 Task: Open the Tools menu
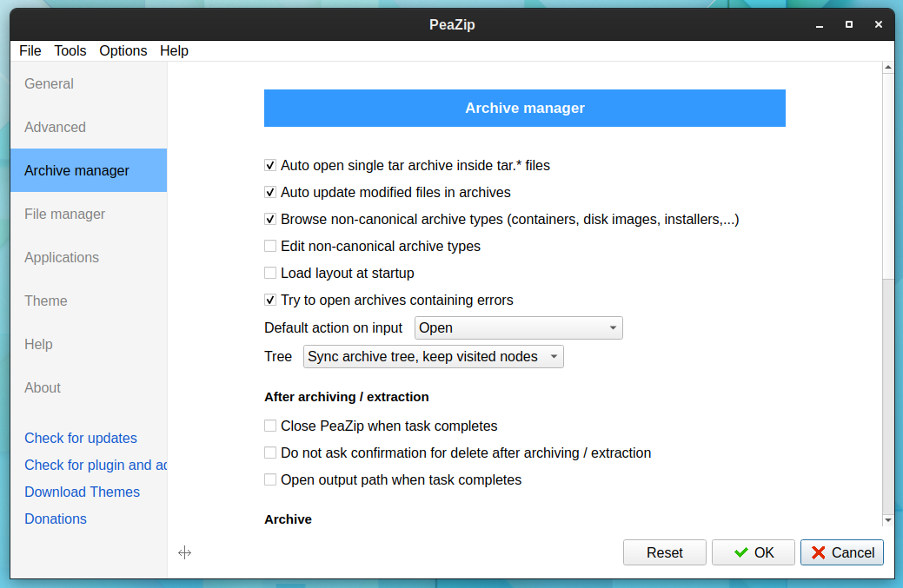[x=70, y=50]
